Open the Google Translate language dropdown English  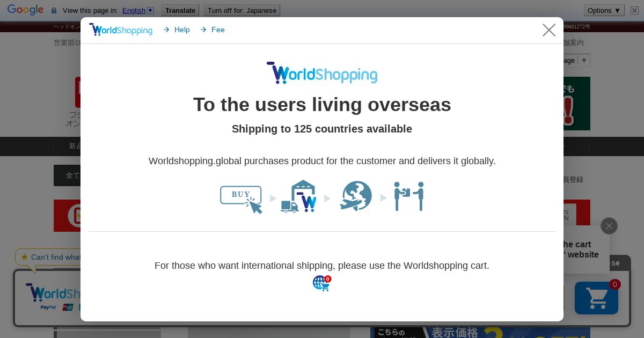[138, 10]
